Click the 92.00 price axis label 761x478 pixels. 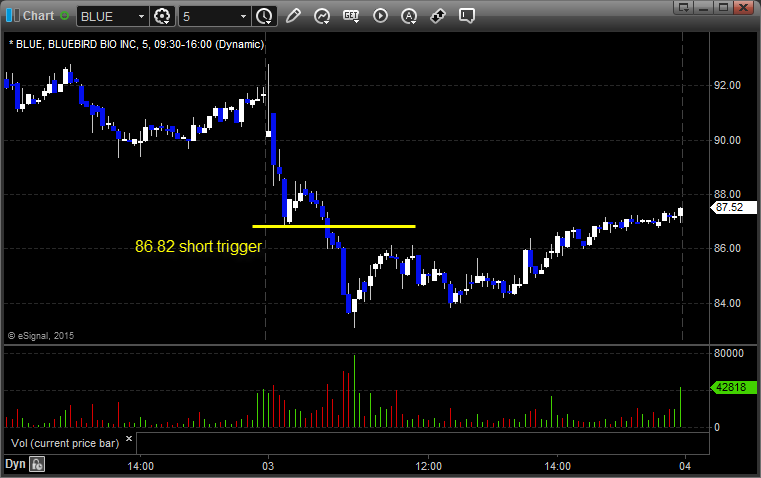point(727,85)
